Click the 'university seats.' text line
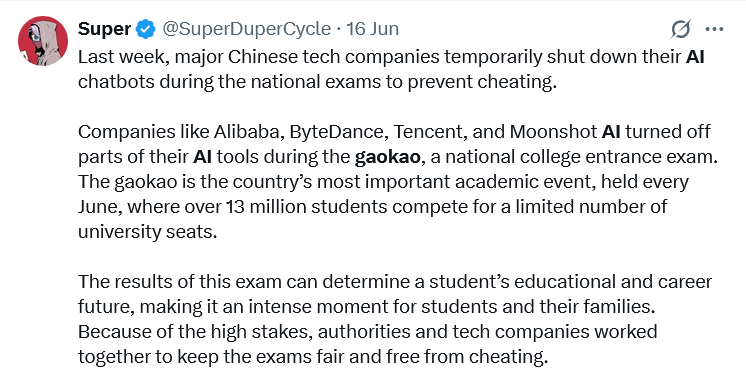This screenshot has width=746, height=380. point(147,232)
